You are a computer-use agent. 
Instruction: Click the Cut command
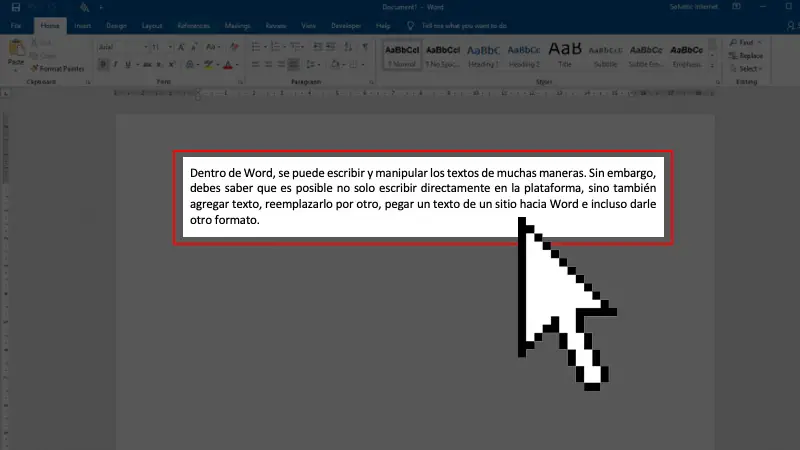click(41, 43)
